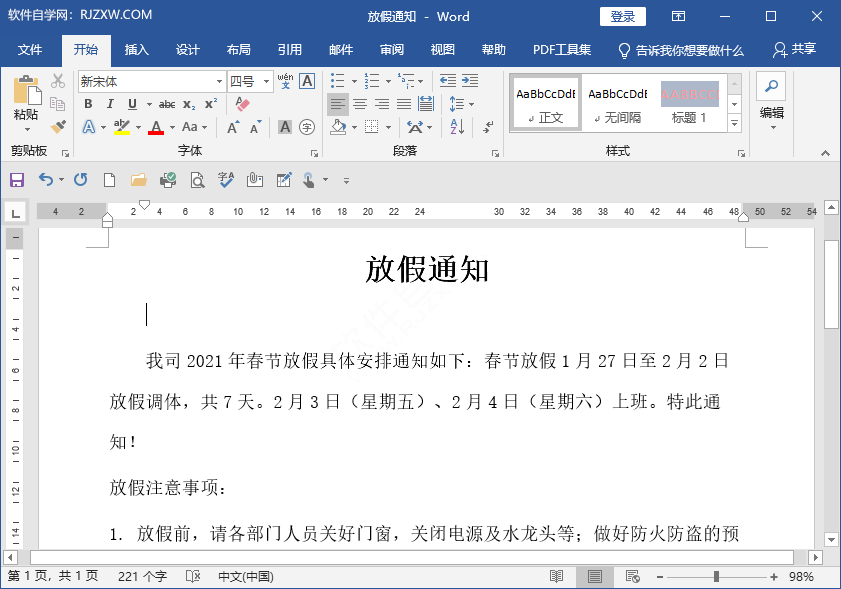The width and height of the screenshot is (841, 589).
Task: Enable center paragraph alignment
Action: point(360,103)
